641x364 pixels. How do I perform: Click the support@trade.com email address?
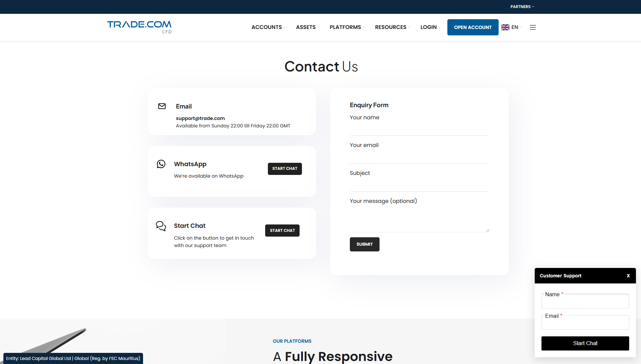(200, 118)
